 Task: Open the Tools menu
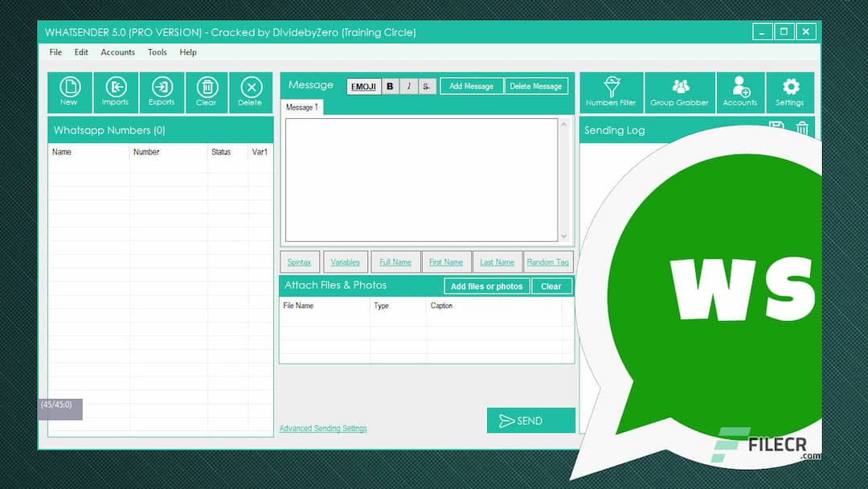[157, 52]
